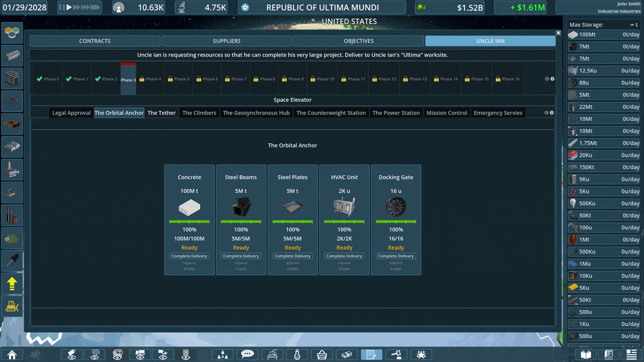Open the auction gavel icon
This screenshot has height=362, width=644.
[396, 354]
